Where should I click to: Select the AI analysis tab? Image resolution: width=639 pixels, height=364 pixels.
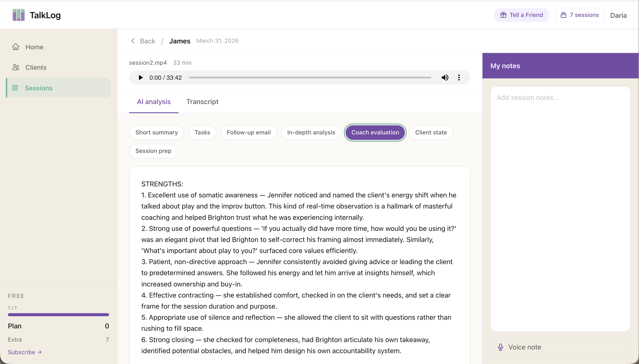153,101
